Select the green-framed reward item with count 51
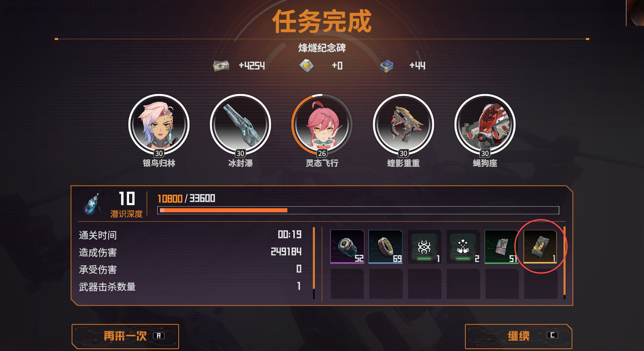Viewport: 644px width, 351px height. click(502, 247)
